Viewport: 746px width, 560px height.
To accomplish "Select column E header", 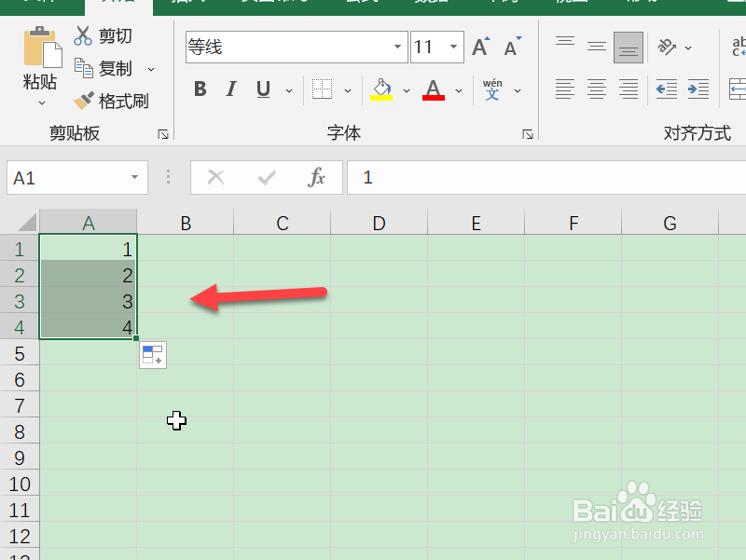I will click(x=477, y=223).
